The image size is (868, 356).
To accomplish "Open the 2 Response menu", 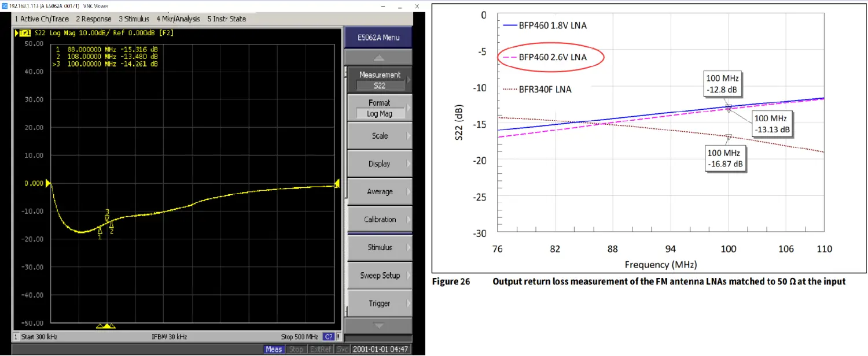I will tap(95, 19).
